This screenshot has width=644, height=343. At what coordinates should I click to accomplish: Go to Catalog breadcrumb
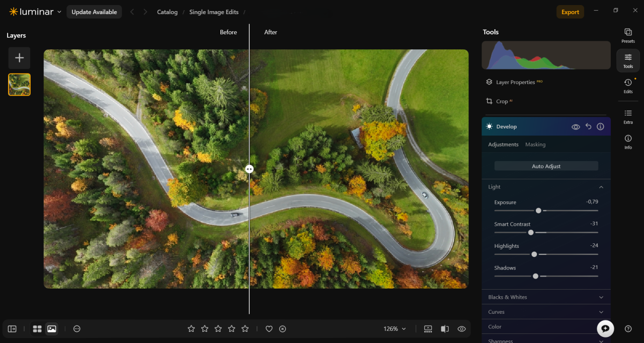(x=167, y=12)
